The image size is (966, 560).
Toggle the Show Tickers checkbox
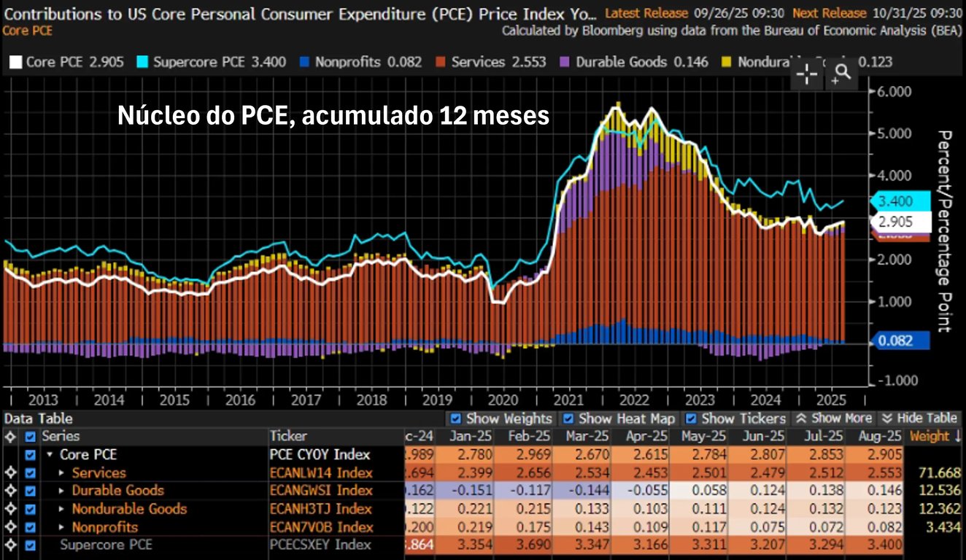tap(692, 419)
